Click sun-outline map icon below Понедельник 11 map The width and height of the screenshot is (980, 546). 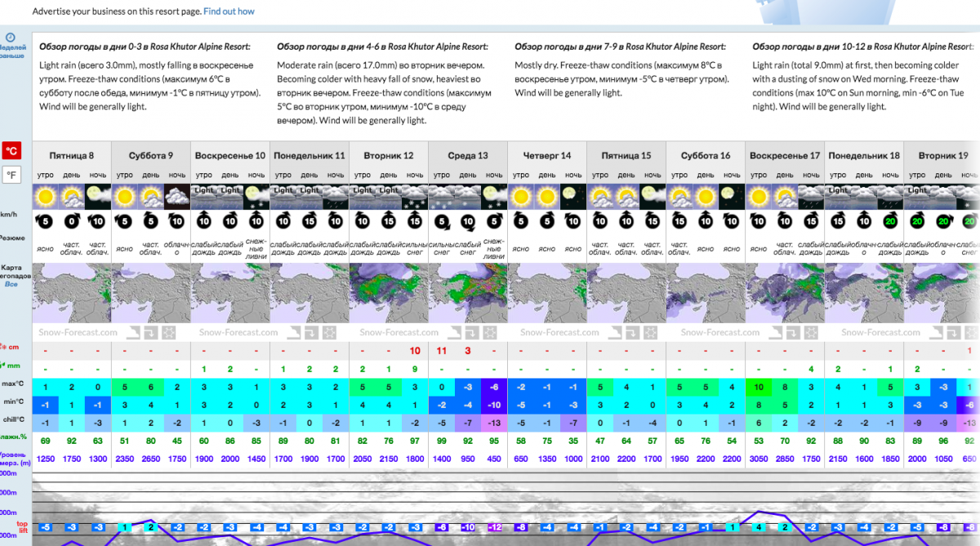coord(329,333)
